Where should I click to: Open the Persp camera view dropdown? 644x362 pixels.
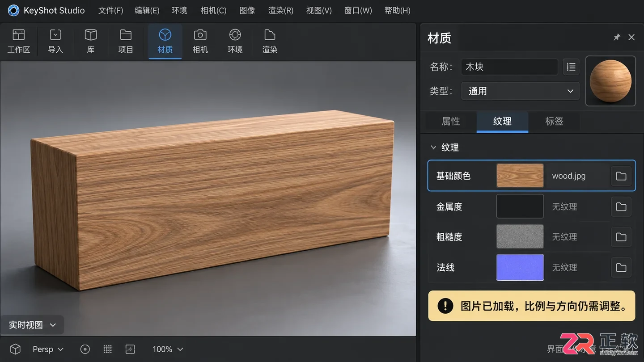pyautogui.click(x=48, y=349)
